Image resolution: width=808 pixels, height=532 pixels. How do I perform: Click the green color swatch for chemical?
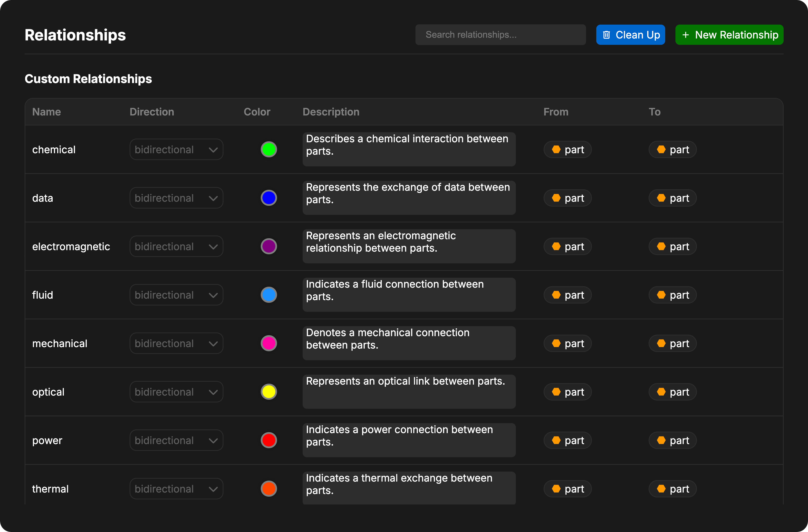(x=269, y=149)
